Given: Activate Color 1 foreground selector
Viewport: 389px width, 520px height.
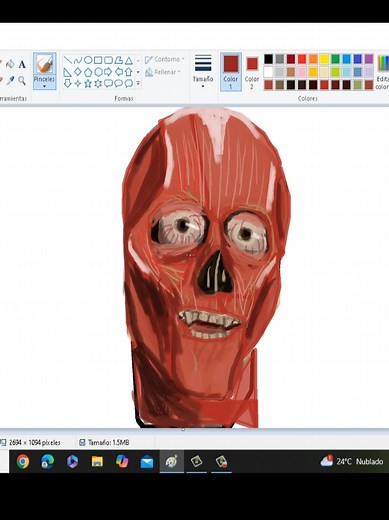Looking at the screenshot, I should pyautogui.click(x=231, y=72).
